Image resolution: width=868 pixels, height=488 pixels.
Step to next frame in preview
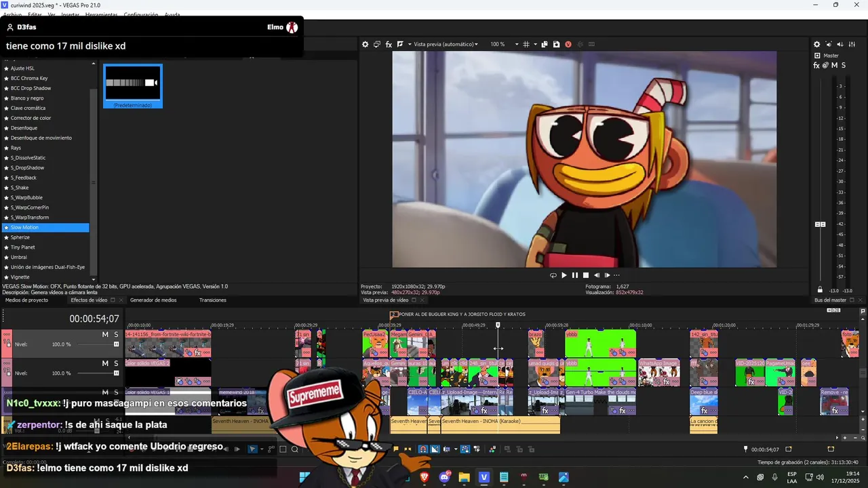coord(607,275)
